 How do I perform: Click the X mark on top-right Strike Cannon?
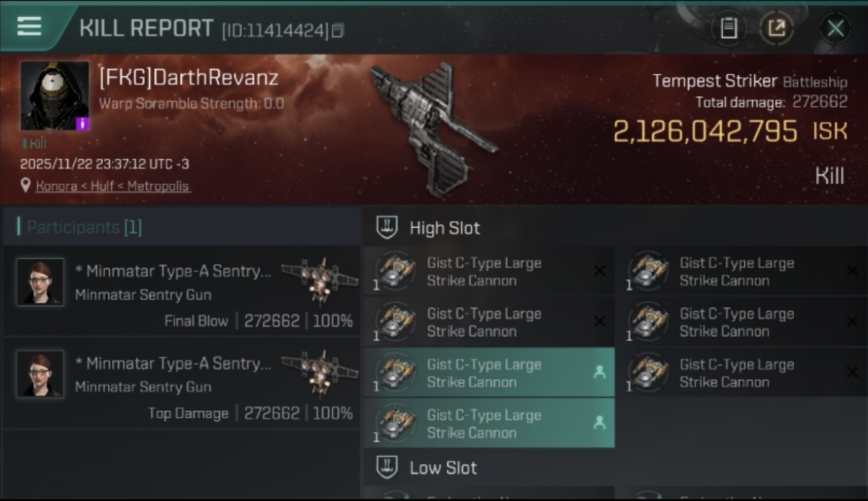pos(852,271)
